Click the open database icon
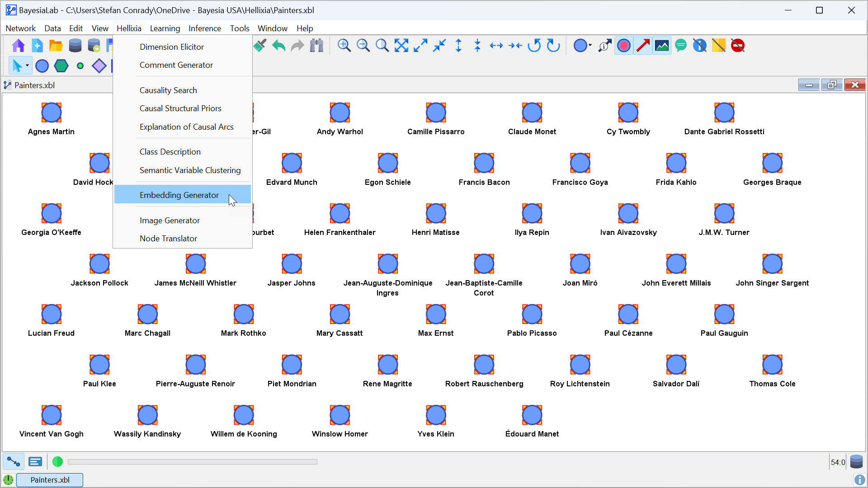 [x=75, y=46]
